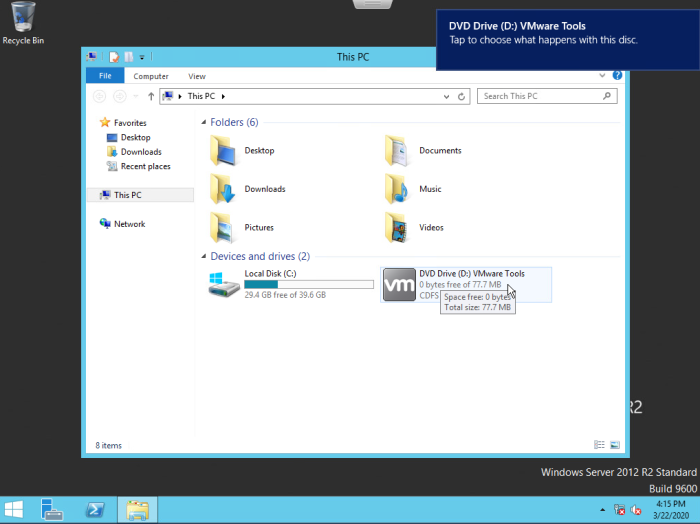Click the Local Disk (C:) usage bar
Screen dimensions: 700x524
tap(309, 284)
